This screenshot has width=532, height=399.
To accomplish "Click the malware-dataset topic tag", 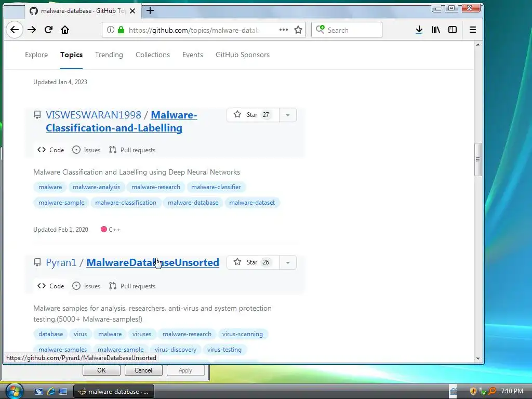I will tap(252, 203).
